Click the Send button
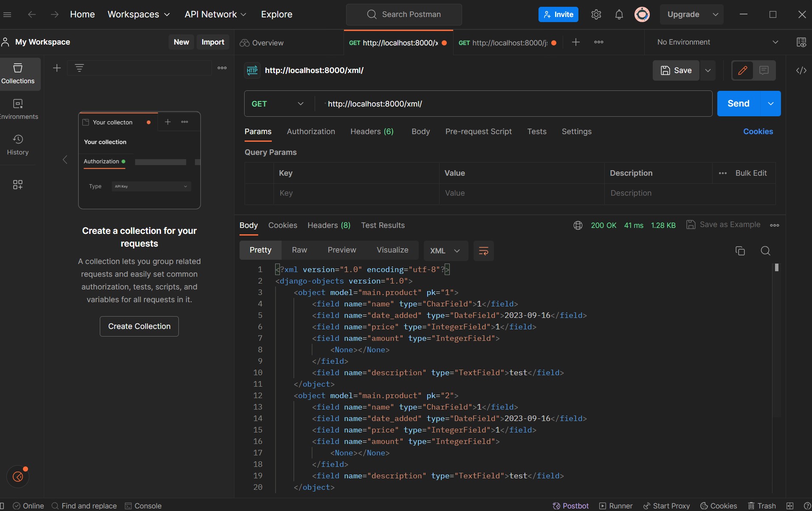The height and width of the screenshot is (511, 812). pyautogui.click(x=739, y=104)
